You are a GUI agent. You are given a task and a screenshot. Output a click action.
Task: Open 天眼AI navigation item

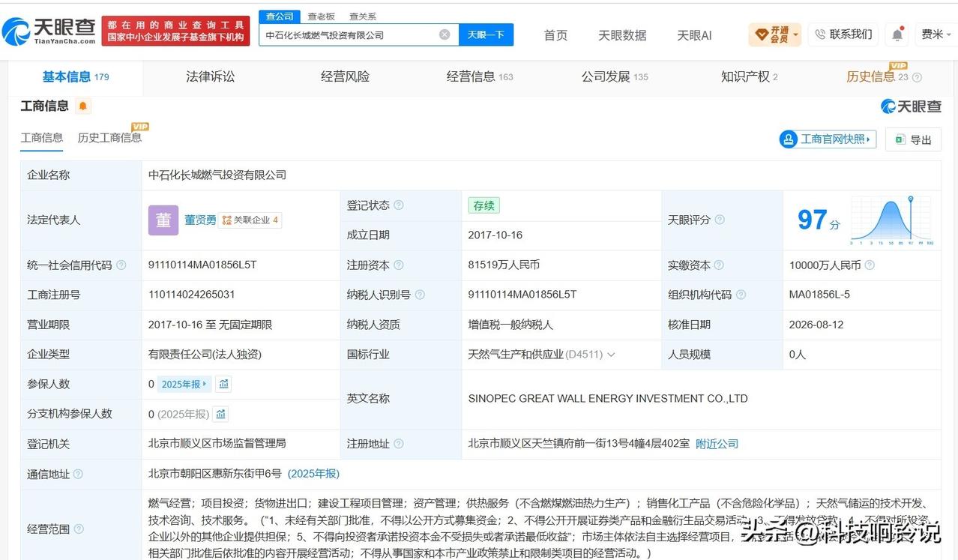pyautogui.click(x=694, y=35)
